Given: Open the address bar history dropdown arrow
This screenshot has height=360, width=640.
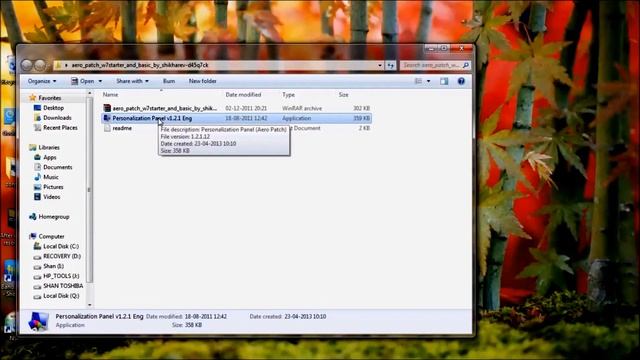Looking at the screenshot, I should click(380, 65).
